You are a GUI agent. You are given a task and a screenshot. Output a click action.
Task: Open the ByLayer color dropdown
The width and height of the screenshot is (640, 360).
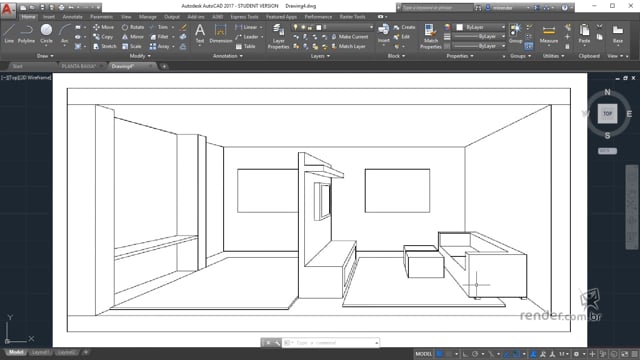[x=480, y=27]
